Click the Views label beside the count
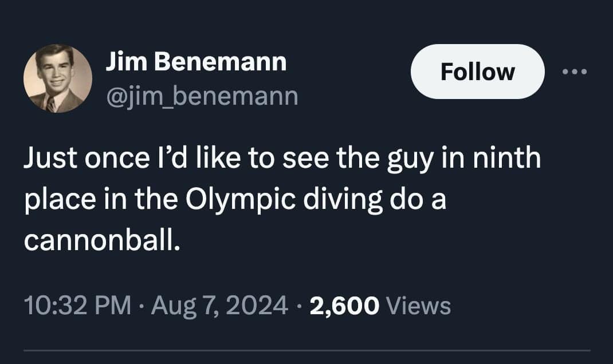The width and height of the screenshot is (613, 364). click(419, 306)
